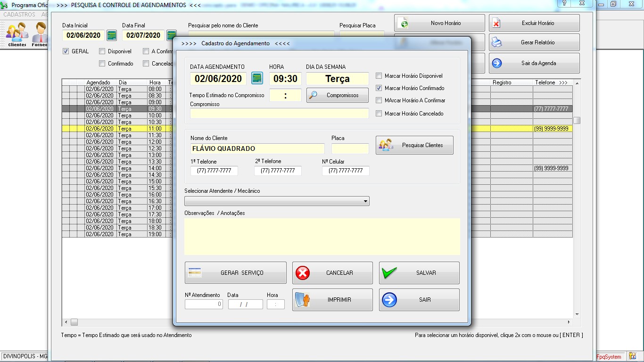Click the Compromissos magnifier button
Viewport: 644px width, 362px height.
click(338, 95)
